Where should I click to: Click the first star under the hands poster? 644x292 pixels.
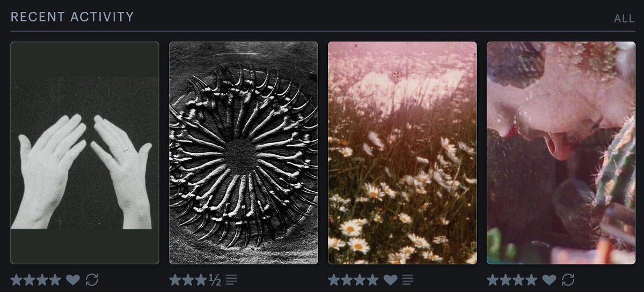point(17,280)
